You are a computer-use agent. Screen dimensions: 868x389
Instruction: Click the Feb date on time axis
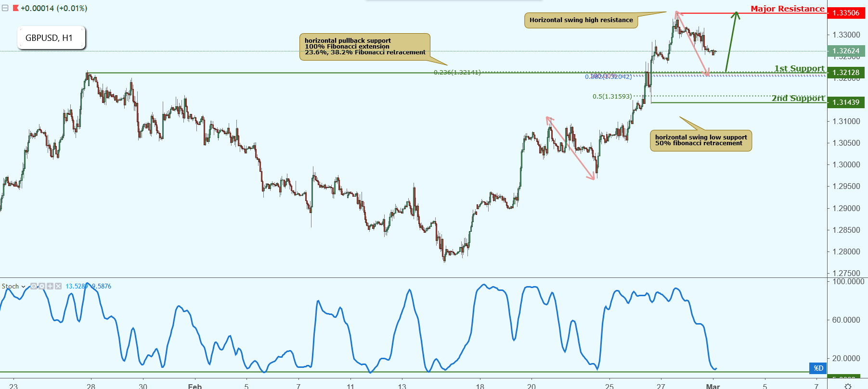tap(195, 386)
